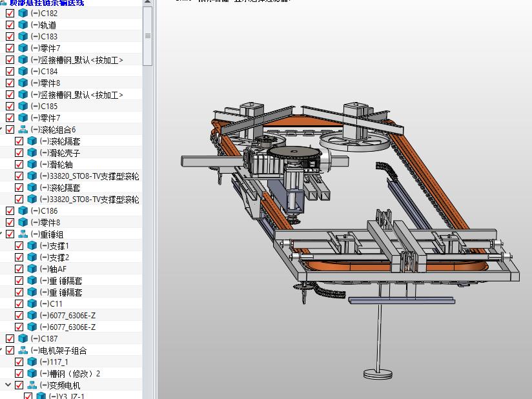Select the C11 tree row
532x399 pixels.
71,303
